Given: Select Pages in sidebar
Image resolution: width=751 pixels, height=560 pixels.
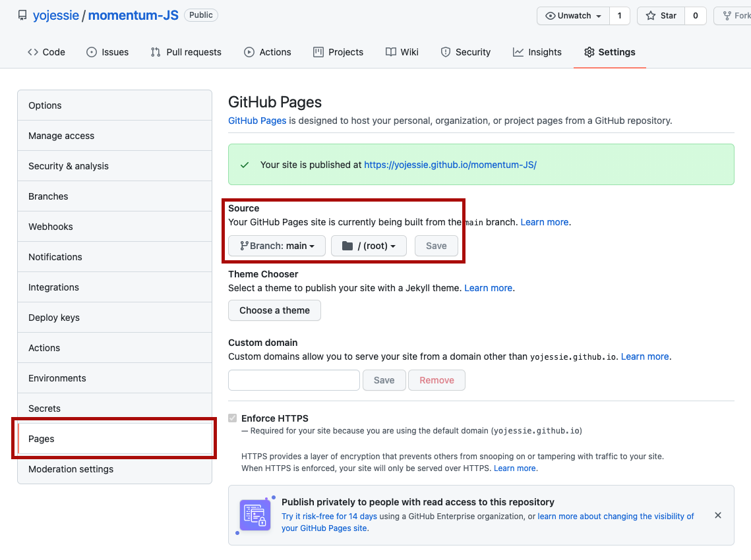Looking at the screenshot, I should (x=115, y=439).
